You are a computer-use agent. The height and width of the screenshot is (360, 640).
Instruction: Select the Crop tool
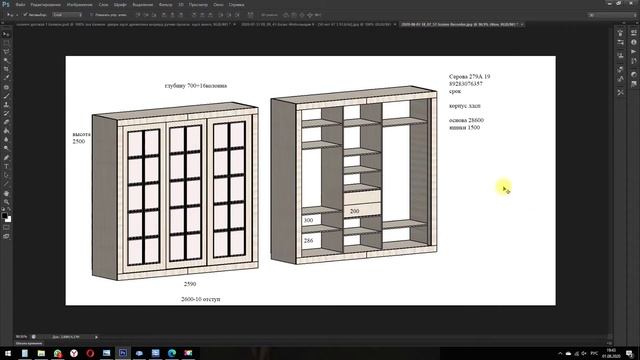(x=6, y=69)
